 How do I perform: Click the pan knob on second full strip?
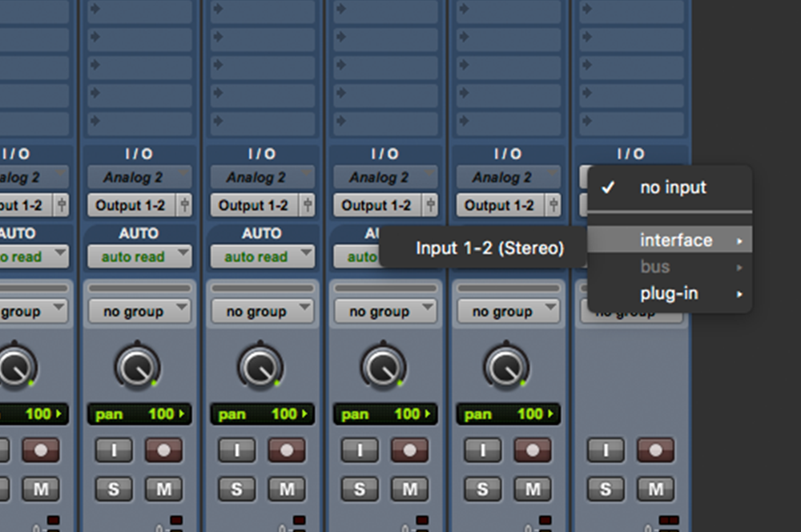coord(260,367)
